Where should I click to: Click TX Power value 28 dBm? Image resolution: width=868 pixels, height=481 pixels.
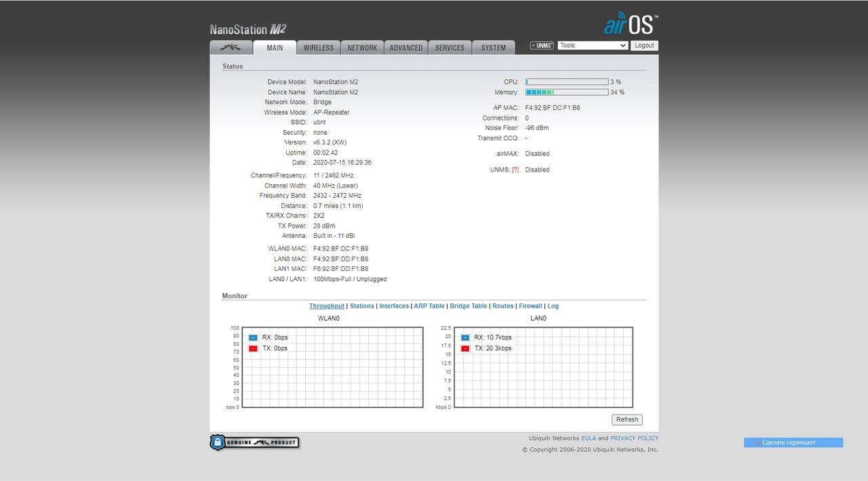[324, 226]
